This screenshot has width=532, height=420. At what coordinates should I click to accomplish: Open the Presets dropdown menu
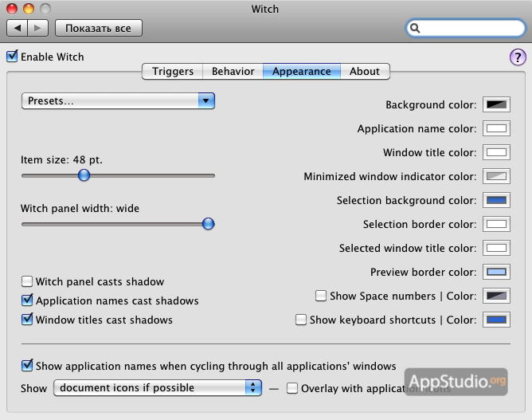click(118, 101)
